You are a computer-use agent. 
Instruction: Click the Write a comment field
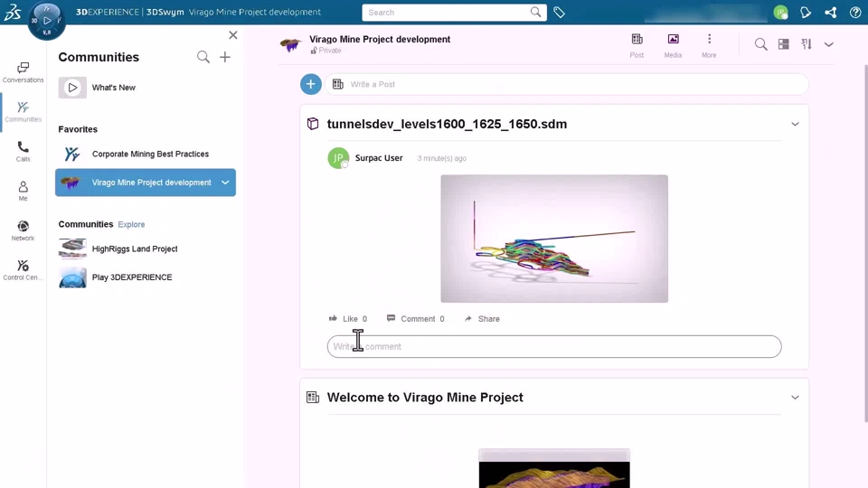coord(554,346)
